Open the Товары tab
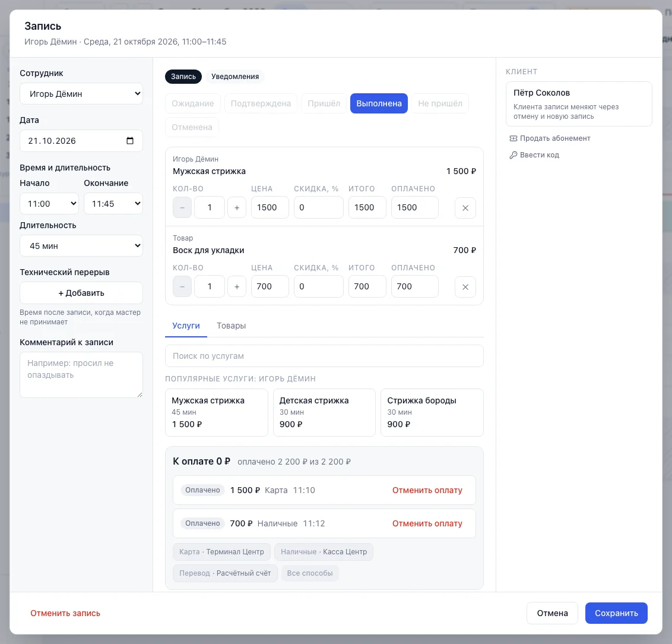The image size is (672, 644). tap(231, 326)
